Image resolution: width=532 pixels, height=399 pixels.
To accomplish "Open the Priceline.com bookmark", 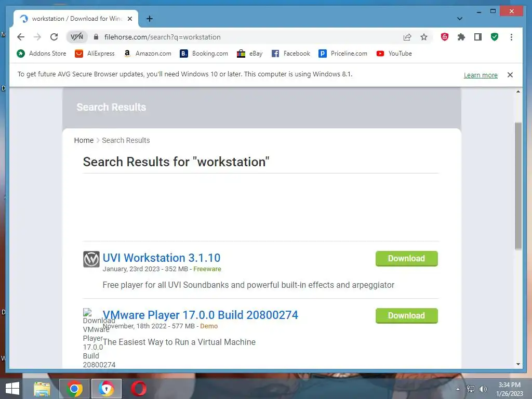I will click(343, 54).
